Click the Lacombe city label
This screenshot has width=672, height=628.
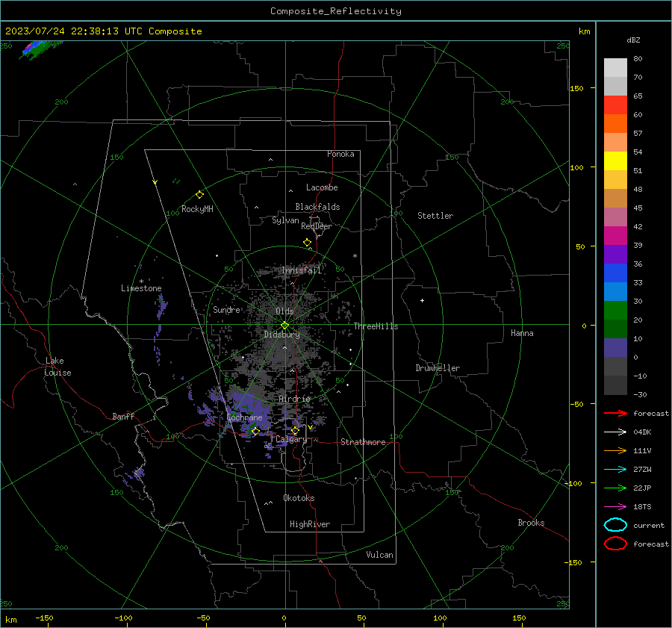pos(322,187)
